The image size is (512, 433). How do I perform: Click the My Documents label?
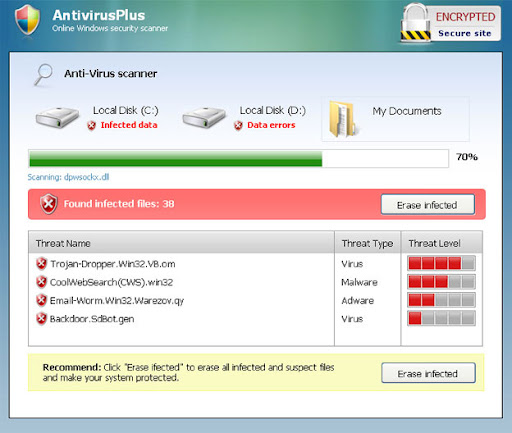pos(407,111)
